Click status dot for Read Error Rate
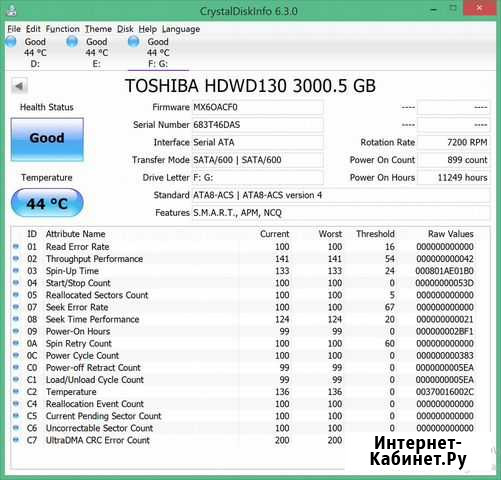The height and width of the screenshot is (480, 501). coord(16,246)
